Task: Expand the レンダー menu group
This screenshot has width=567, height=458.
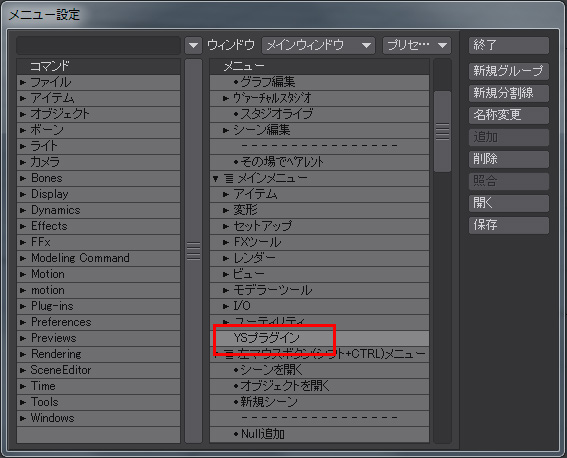Action: [x=226, y=258]
